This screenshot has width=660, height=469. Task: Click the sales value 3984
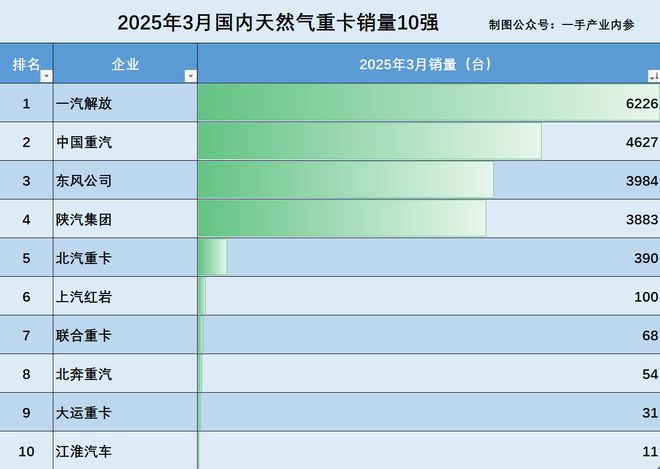(x=642, y=181)
